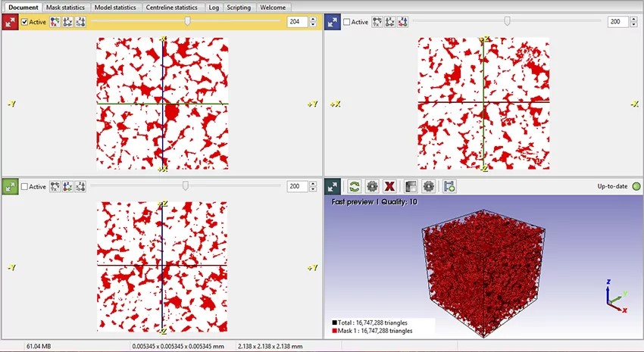Open second gear settings in 3D toolbar
The width and height of the screenshot is (644, 352).
(428, 187)
